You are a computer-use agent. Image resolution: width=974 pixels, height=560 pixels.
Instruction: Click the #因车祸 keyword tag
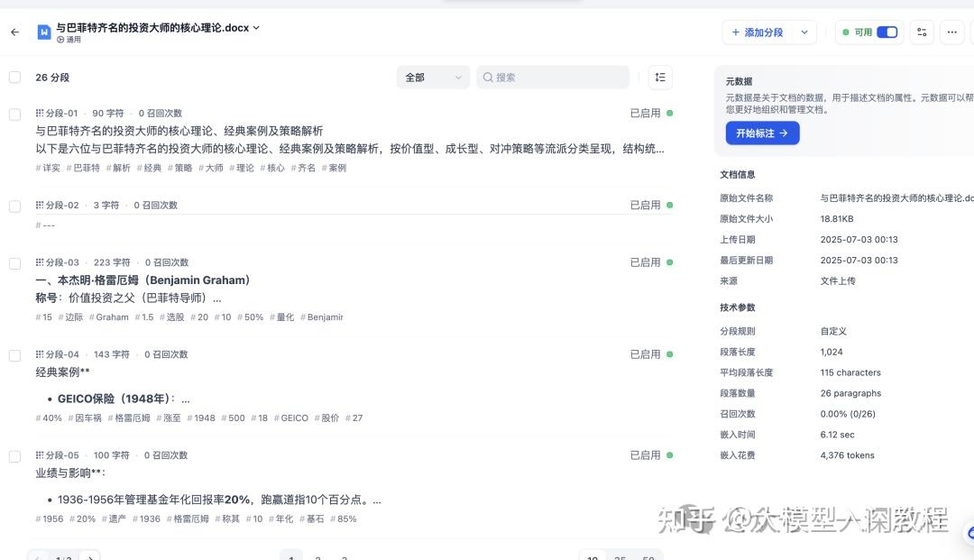(x=85, y=418)
